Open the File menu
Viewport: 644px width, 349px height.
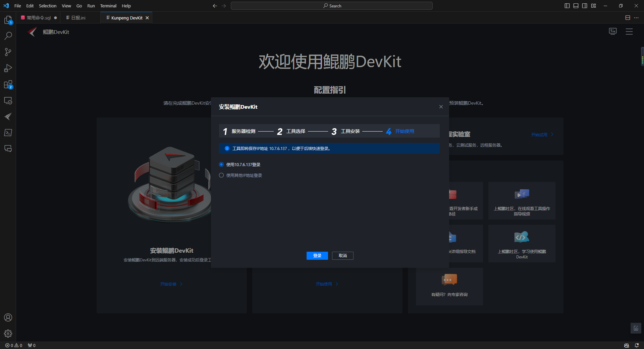pos(18,6)
